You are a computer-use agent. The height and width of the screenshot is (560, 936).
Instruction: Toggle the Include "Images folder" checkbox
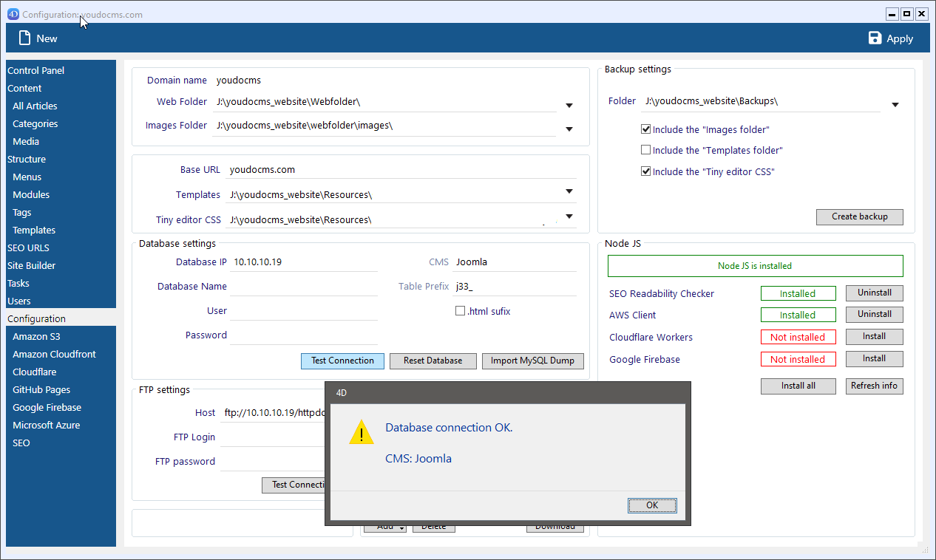point(646,129)
